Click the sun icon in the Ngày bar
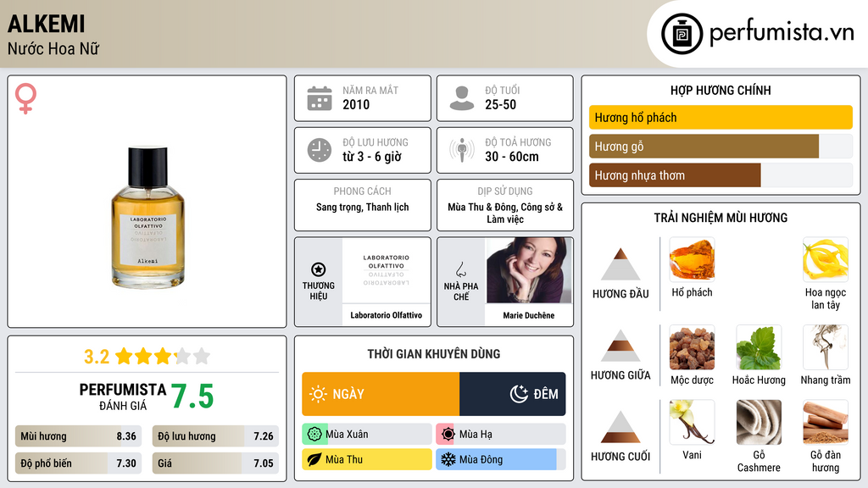This screenshot has height=488, width=868. coord(318,394)
